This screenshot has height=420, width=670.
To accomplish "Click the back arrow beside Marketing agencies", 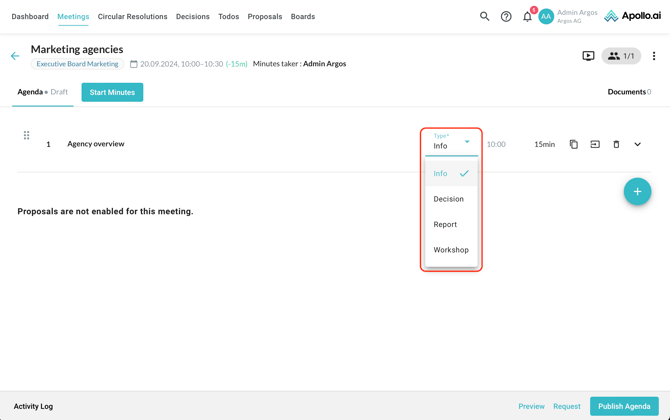I will click(x=15, y=56).
